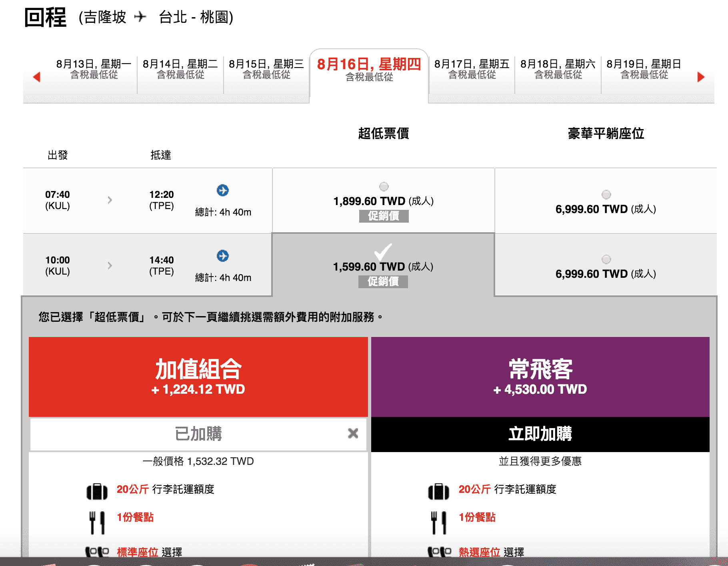Expand flight details arrow for 10:00 KUL

pos(110,265)
